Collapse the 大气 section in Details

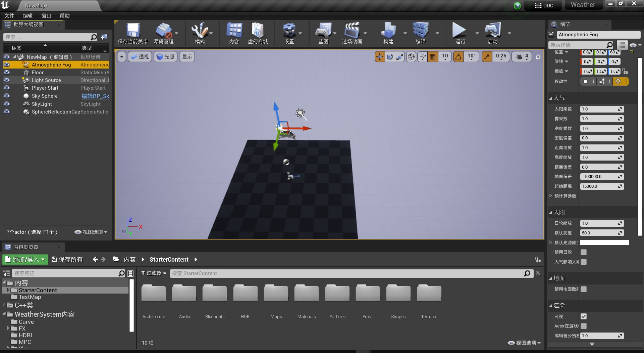[x=551, y=98]
